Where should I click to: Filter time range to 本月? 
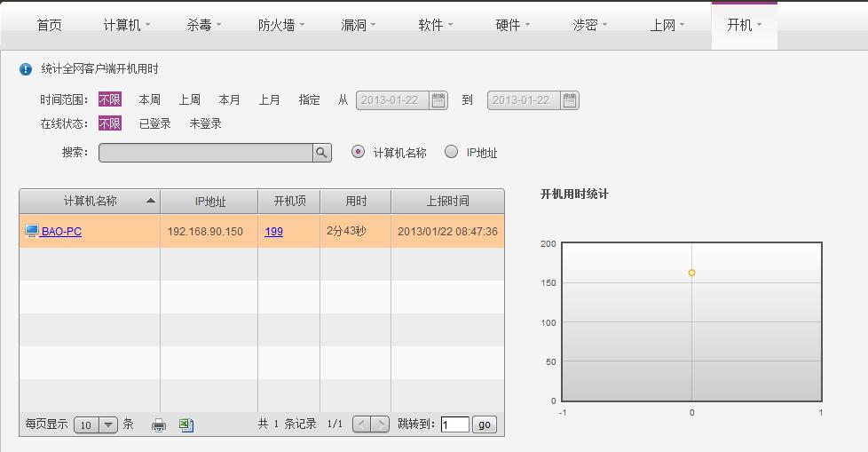click(229, 99)
